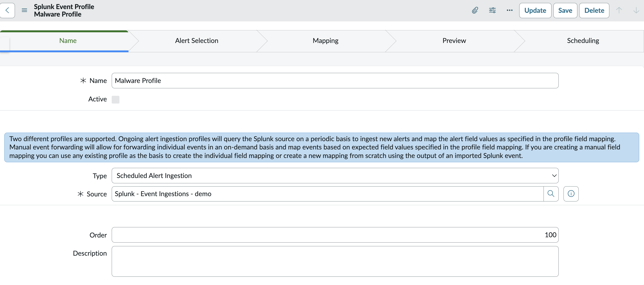The height and width of the screenshot is (285, 644).
Task: Click into the Name input field
Action: coord(335,81)
